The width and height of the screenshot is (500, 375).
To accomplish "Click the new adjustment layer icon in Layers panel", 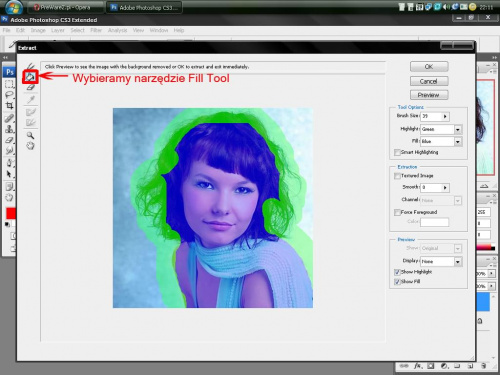I will (x=444, y=366).
